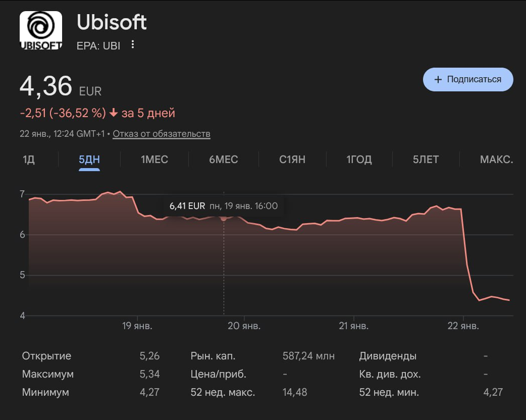Switch to the 6МЕС tab
This screenshot has width=526, height=420.
coord(224,160)
